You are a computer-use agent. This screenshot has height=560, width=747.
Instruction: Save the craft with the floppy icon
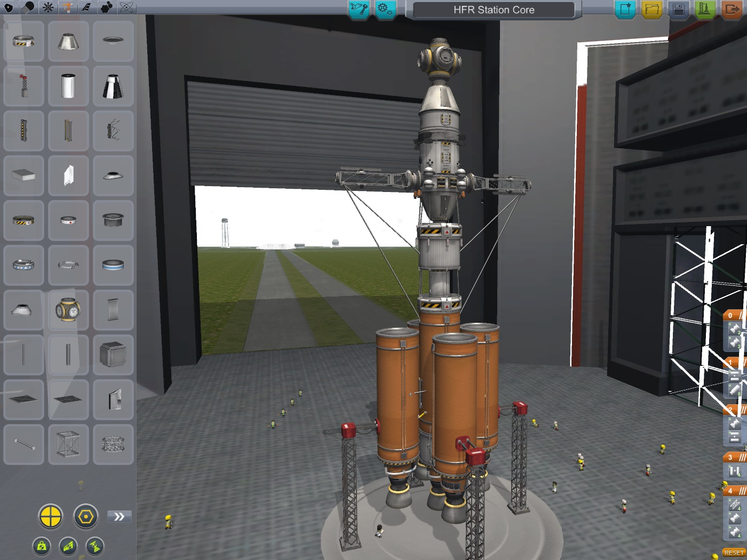pyautogui.click(x=678, y=9)
